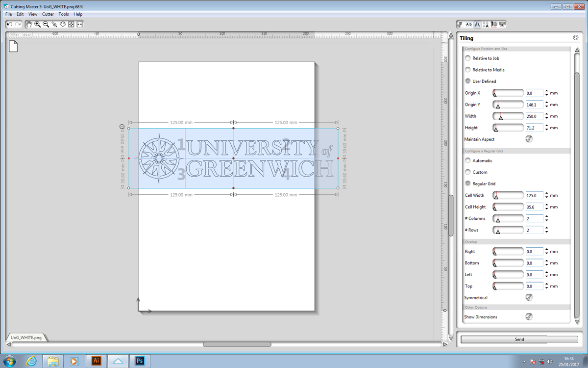Open the Cutter menu
Viewport: 588px width, 368px height.
[x=48, y=14]
